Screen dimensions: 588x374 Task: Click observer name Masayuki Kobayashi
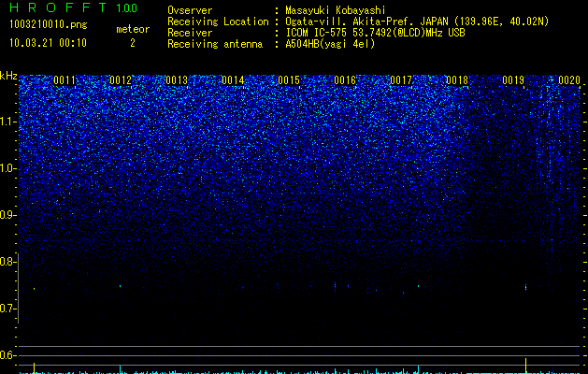pyautogui.click(x=336, y=10)
